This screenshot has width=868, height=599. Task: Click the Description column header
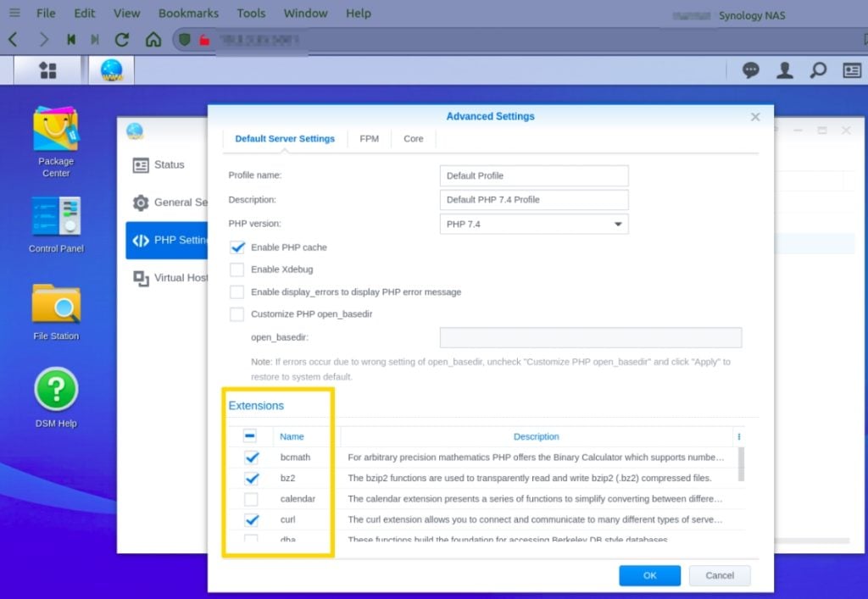point(536,436)
